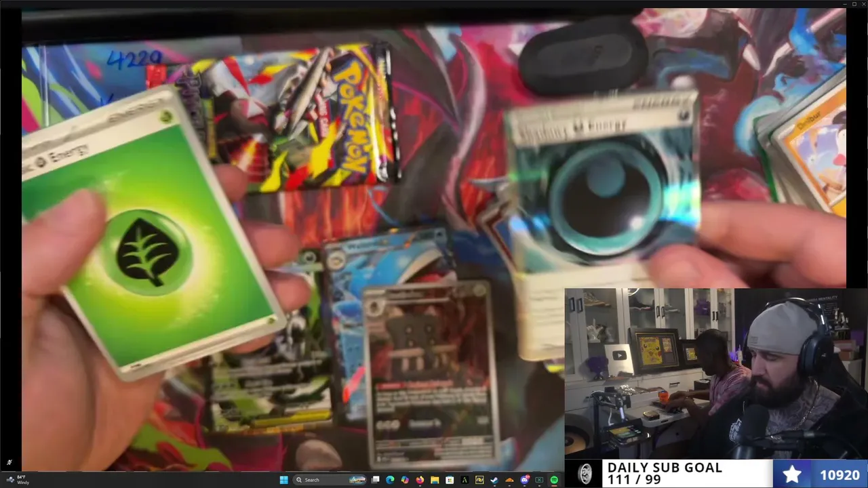Open Microsoft Store from the taskbar
868x488 pixels.
click(x=450, y=480)
